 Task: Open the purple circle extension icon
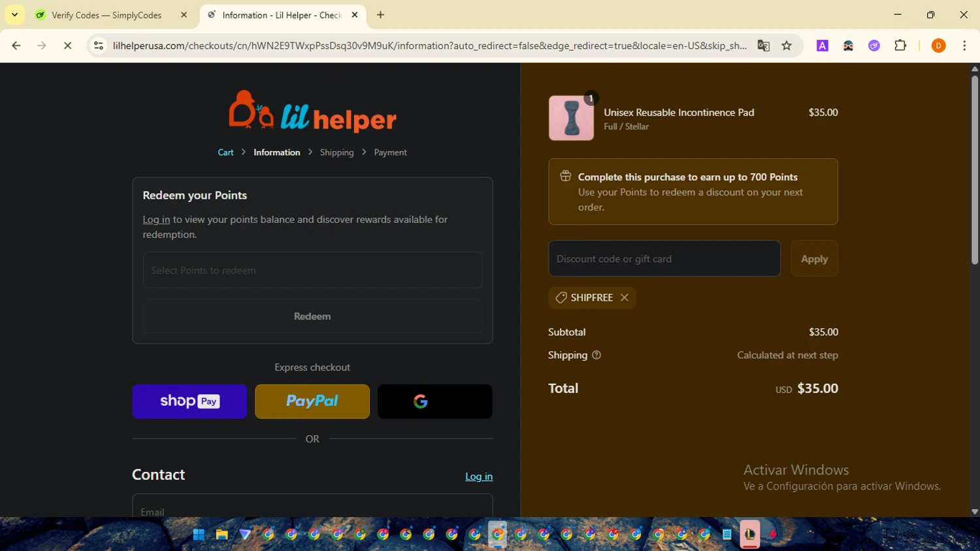(x=874, y=46)
